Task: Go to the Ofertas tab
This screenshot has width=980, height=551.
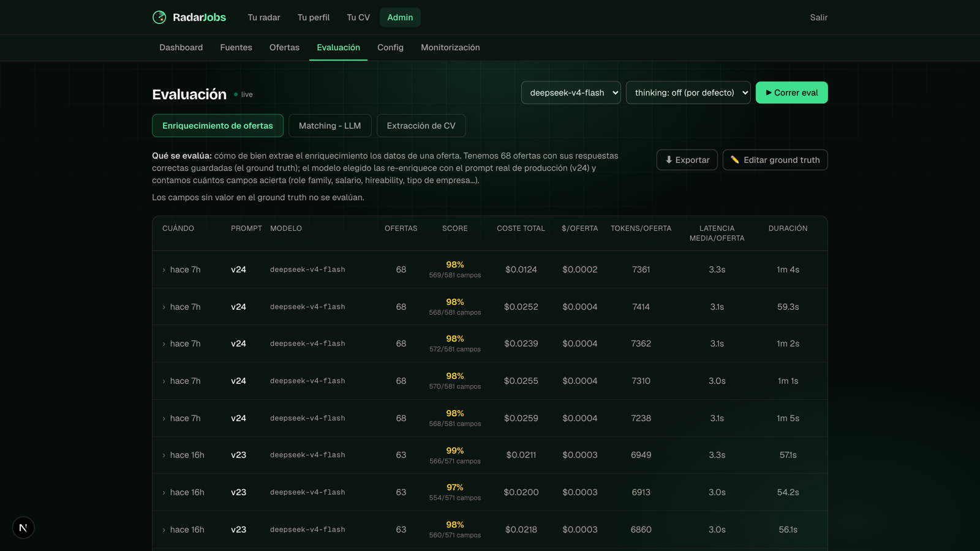Action: (284, 48)
